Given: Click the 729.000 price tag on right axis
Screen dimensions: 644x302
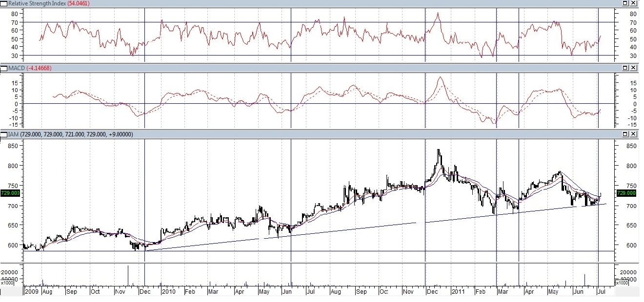Looking at the screenshot, I should pos(625,193).
